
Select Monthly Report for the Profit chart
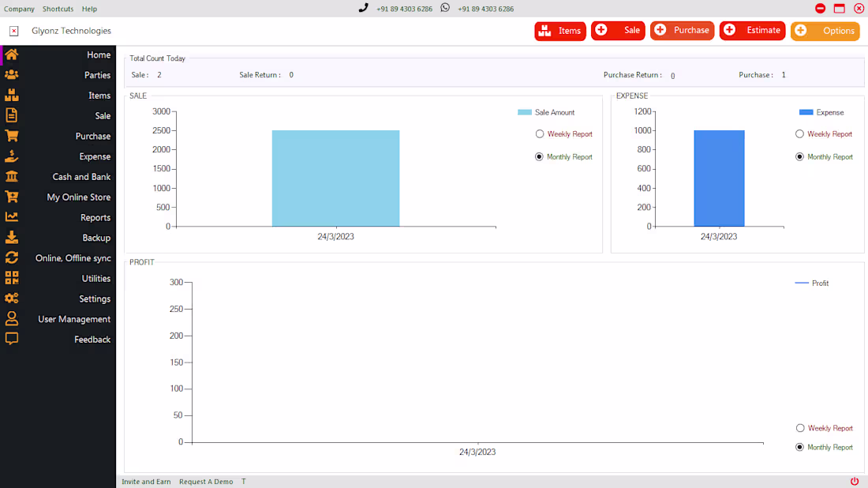click(800, 447)
